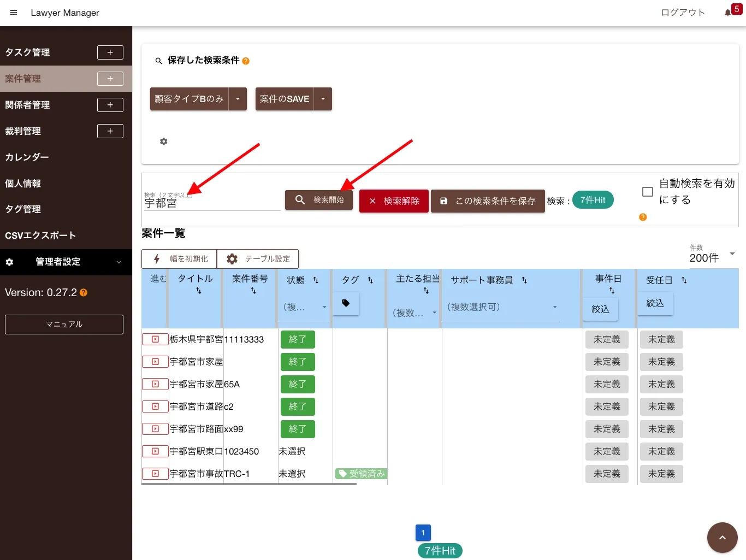Open 関係者管理 in sidebar
The width and height of the screenshot is (746, 560).
click(x=27, y=105)
